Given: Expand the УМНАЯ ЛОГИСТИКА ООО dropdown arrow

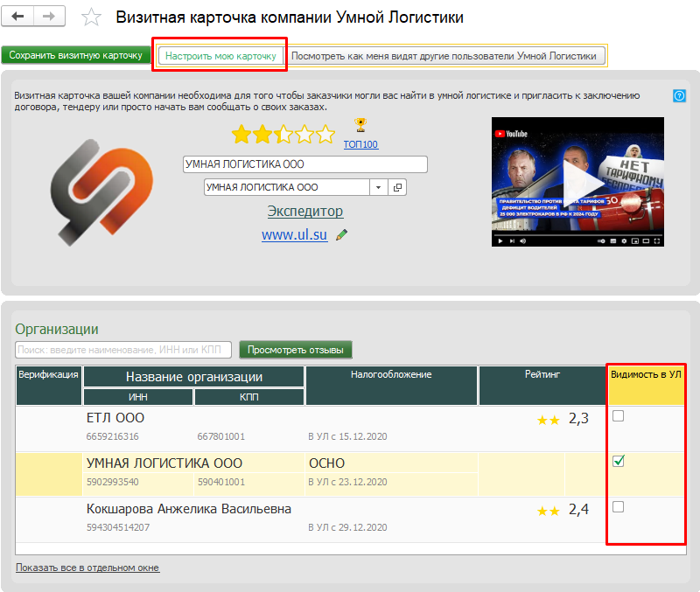Looking at the screenshot, I should (378, 187).
